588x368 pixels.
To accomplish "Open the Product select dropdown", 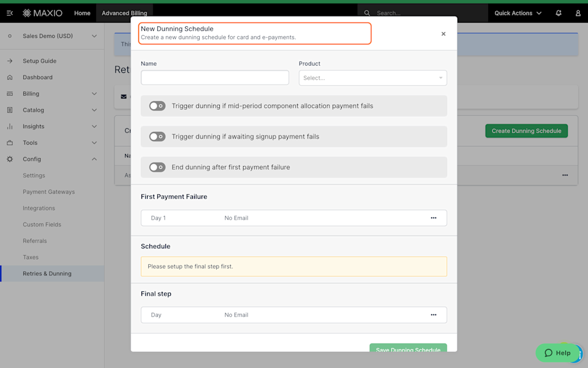I will tap(373, 78).
